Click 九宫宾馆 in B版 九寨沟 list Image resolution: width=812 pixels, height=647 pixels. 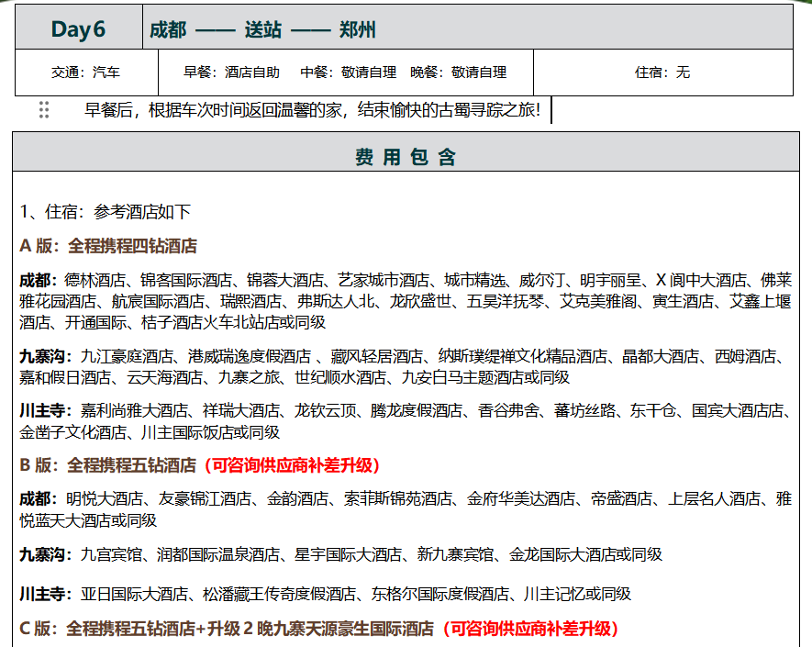tap(111, 555)
